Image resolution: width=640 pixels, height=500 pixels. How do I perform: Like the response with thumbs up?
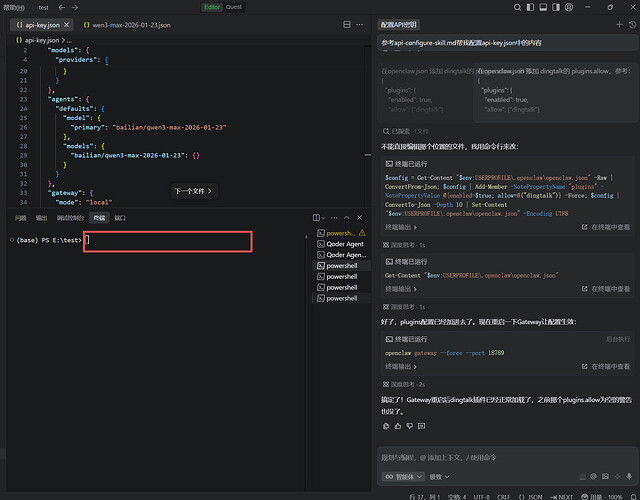pyautogui.click(x=398, y=426)
